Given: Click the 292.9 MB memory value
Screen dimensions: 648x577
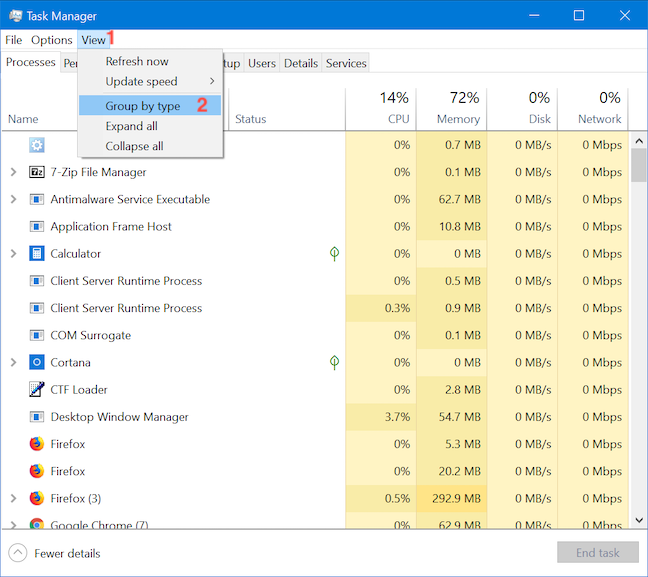Looking at the screenshot, I should 456,498.
